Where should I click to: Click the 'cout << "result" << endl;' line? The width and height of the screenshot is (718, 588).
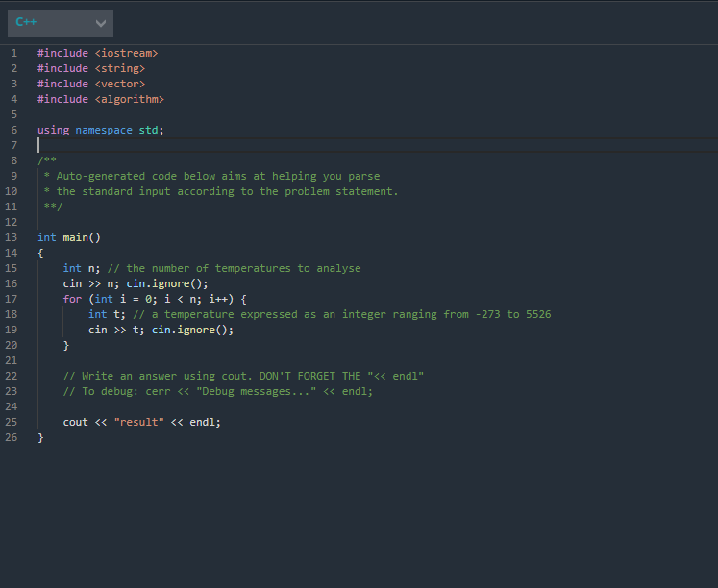coord(142,422)
